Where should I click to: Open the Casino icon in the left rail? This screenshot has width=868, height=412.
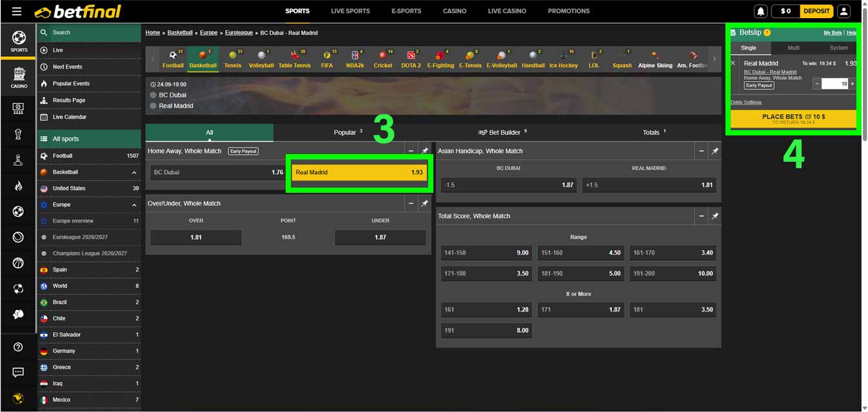(19, 77)
